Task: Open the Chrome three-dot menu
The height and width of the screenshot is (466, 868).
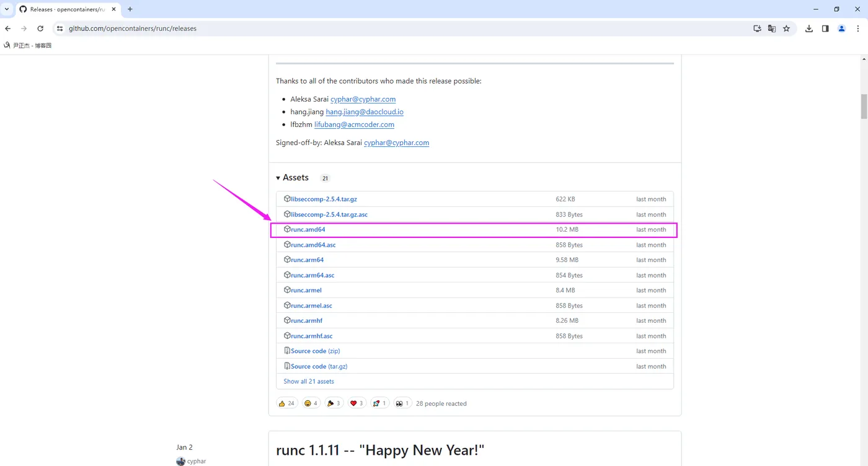Action: [858, 29]
